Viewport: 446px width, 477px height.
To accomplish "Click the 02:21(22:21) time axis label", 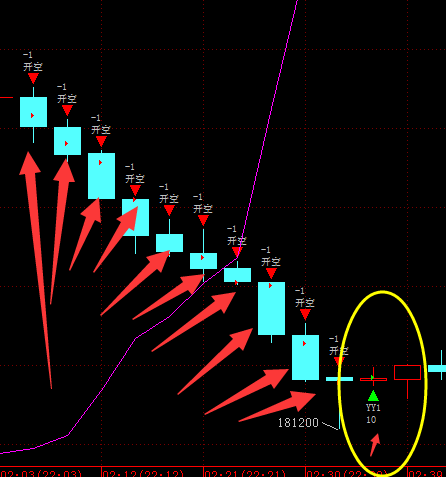I will pos(245,473).
